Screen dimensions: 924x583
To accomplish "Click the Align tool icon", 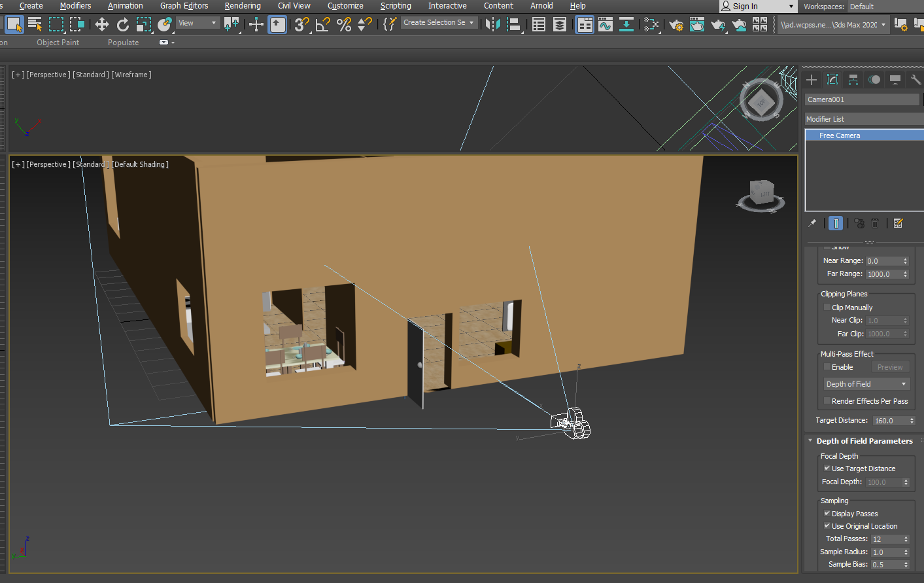I will point(514,25).
